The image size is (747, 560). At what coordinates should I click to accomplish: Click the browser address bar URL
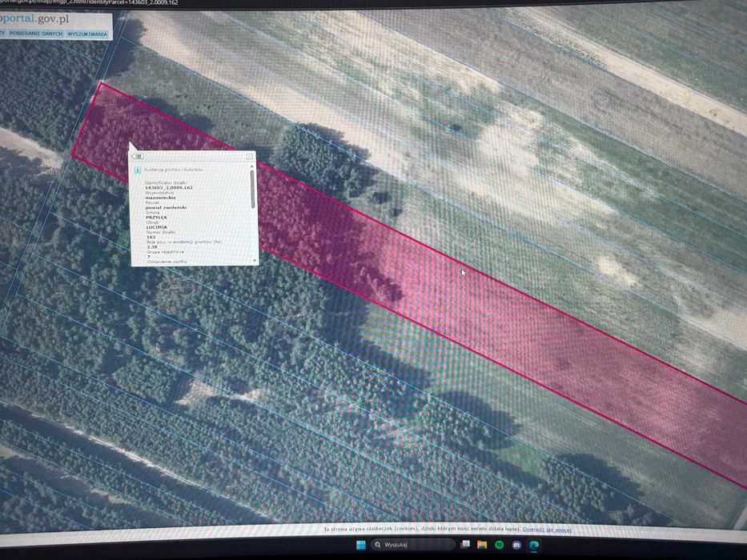click(x=89, y=2)
